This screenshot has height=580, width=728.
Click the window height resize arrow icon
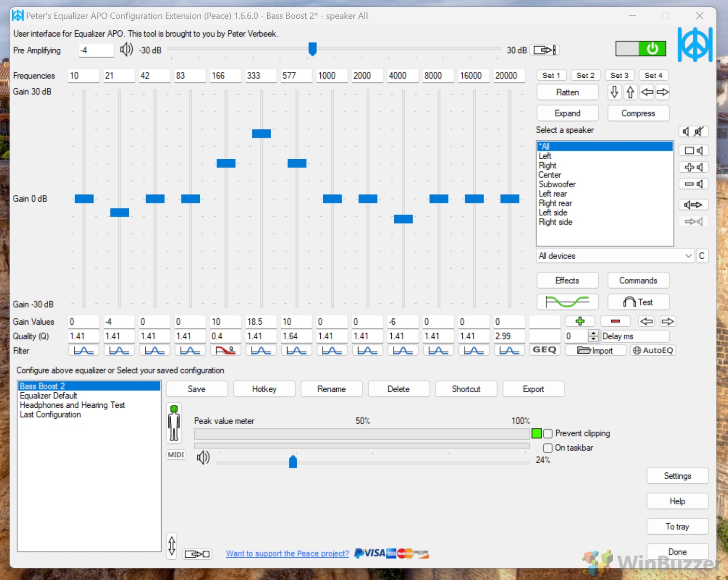point(172,546)
